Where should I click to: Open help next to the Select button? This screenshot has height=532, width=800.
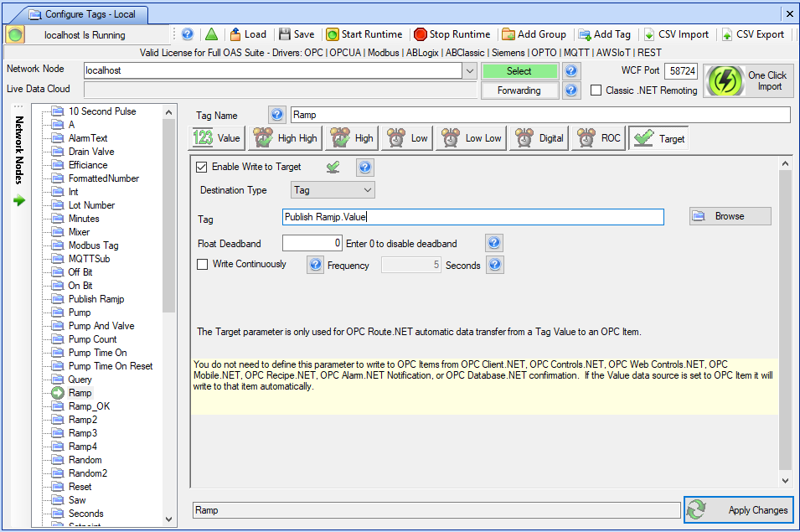pos(571,71)
